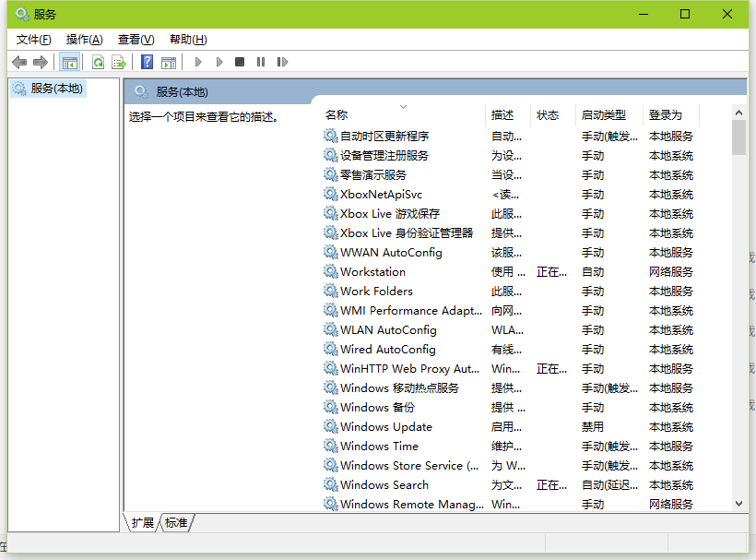Click the 启动类型 column header
Image resolution: width=756 pixels, height=560 pixels.
coord(607,114)
